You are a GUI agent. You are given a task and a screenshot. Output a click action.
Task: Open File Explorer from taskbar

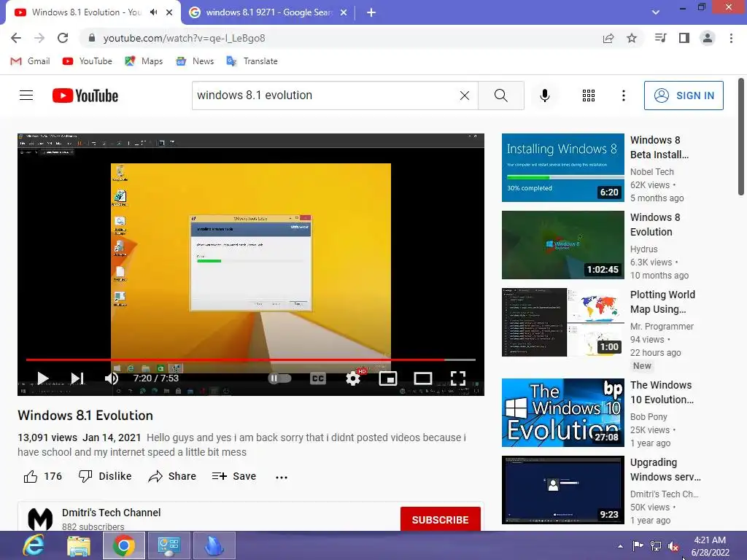coord(79,545)
